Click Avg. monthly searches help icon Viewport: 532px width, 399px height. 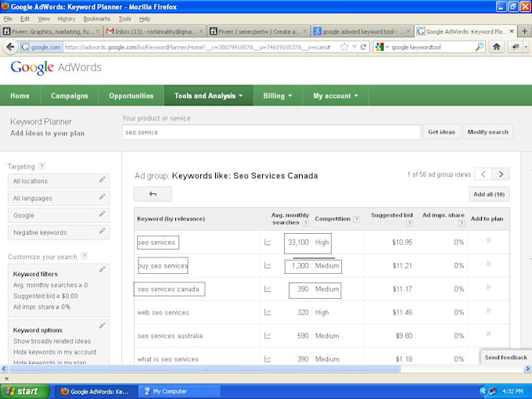tap(305, 223)
